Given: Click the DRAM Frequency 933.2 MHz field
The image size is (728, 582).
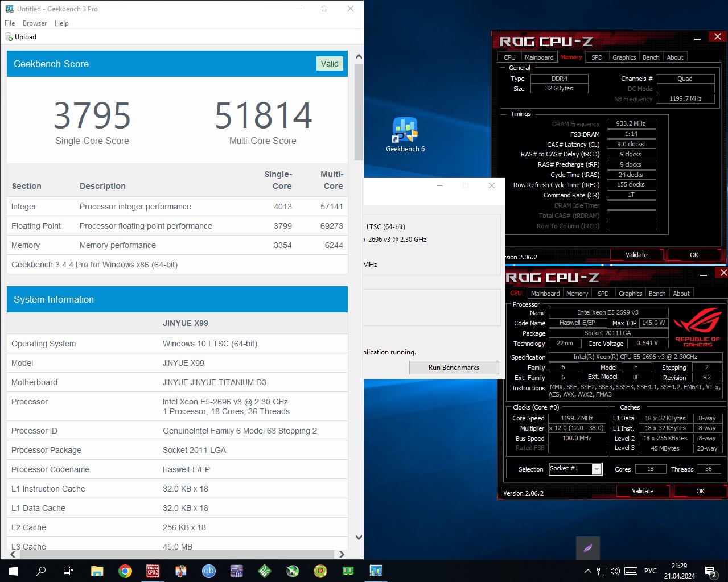Looking at the screenshot, I should 631,123.
